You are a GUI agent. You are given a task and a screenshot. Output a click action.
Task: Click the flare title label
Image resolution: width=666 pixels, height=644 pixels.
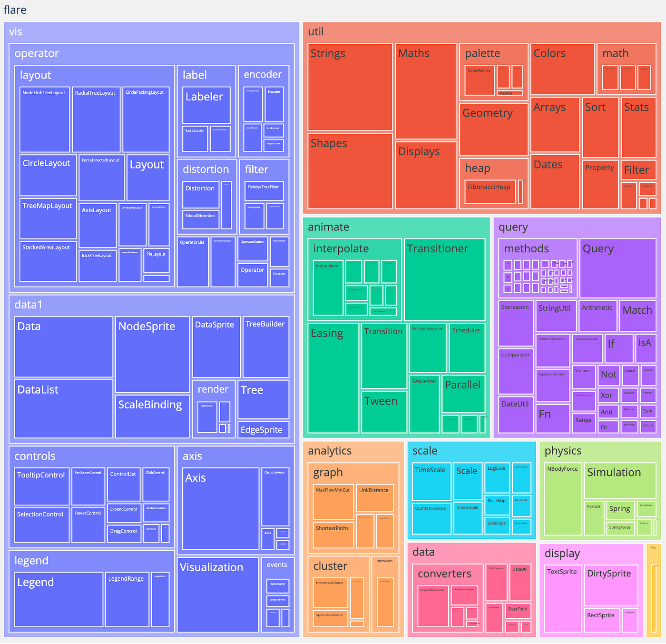(15, 10)
